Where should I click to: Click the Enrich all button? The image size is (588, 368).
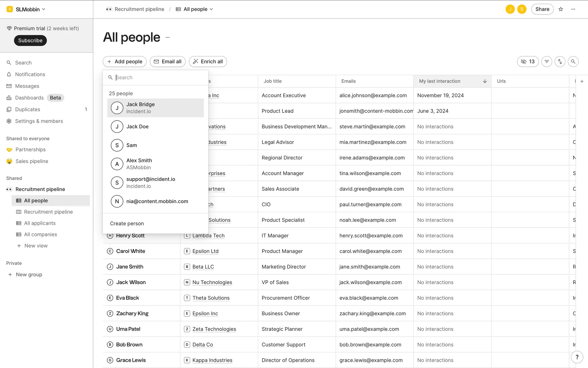tap(208, 62)
